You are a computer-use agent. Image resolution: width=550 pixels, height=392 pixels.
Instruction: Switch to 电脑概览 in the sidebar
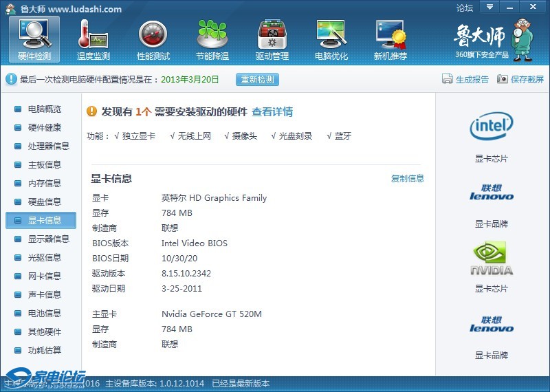(x=44, y=109)
